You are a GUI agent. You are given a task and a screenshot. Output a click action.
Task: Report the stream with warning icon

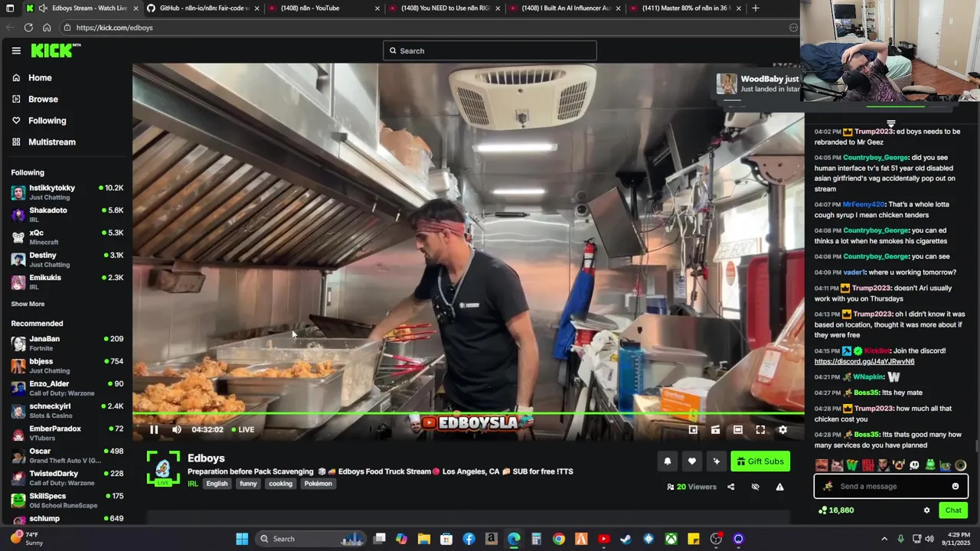tap(779, 487)
